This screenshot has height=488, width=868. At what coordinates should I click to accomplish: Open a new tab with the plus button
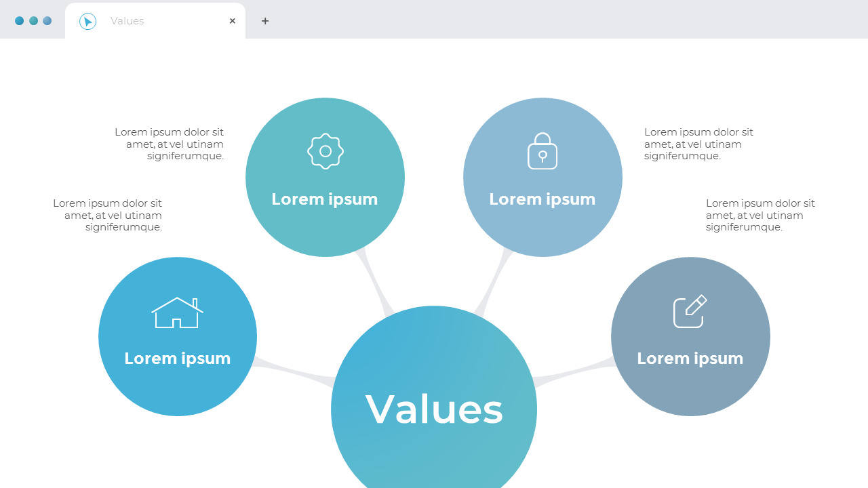[265, 20]
